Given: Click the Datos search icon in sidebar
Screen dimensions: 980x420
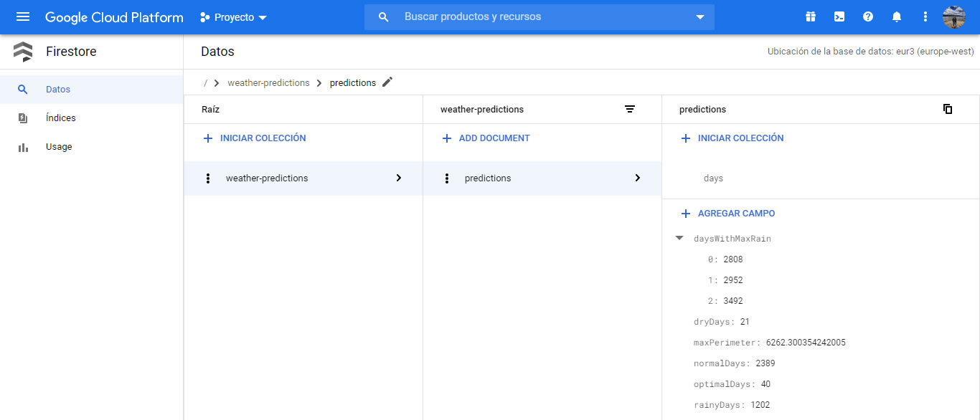Looking at the screenshot, I should coord(23,90).
